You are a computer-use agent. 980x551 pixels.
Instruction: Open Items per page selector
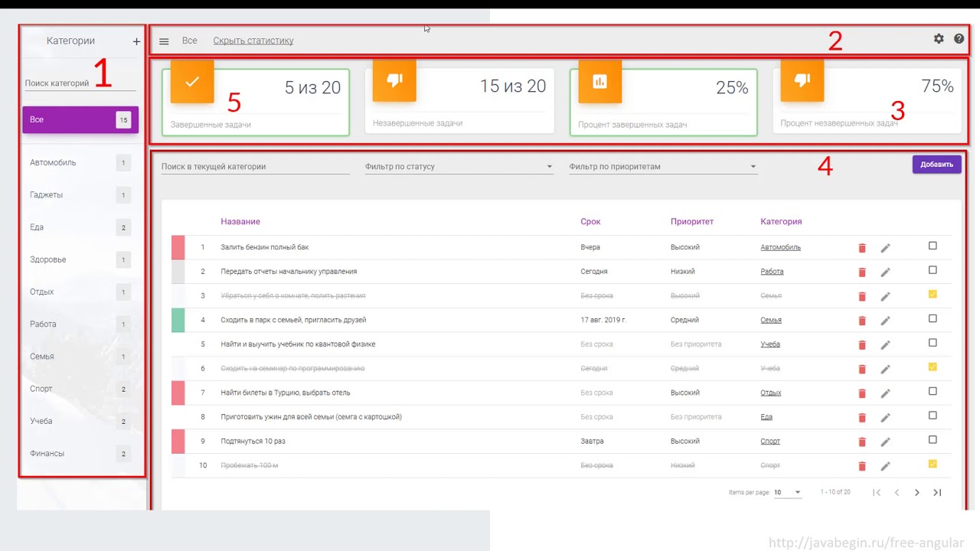pos(788,492)
